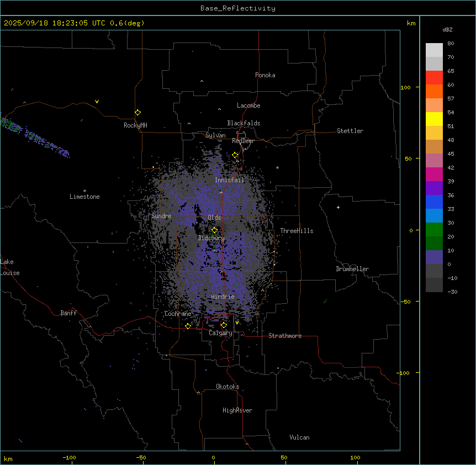The height and width of the screenshot is (465, 476).
Task: Click the white plus marker east of ThreeHills
Action: pyautogui.click(x=339, y=207)
